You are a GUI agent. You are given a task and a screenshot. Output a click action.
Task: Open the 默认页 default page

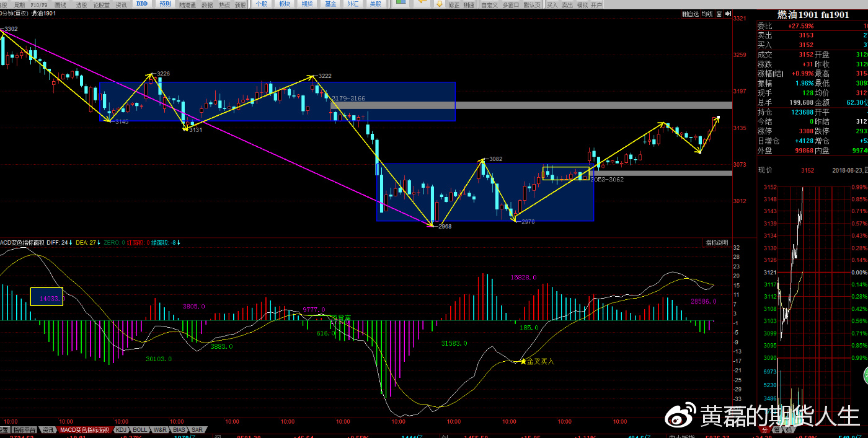(x=532, y=5)
